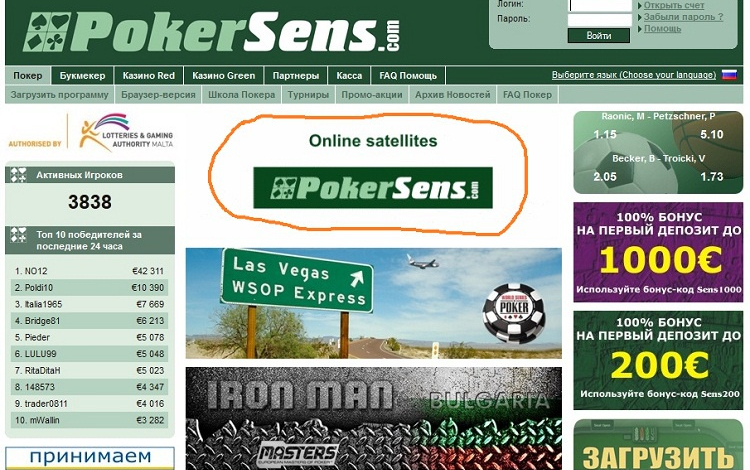
Task: Click the WSOP poker chip icon
Action: tap(514, 313)
